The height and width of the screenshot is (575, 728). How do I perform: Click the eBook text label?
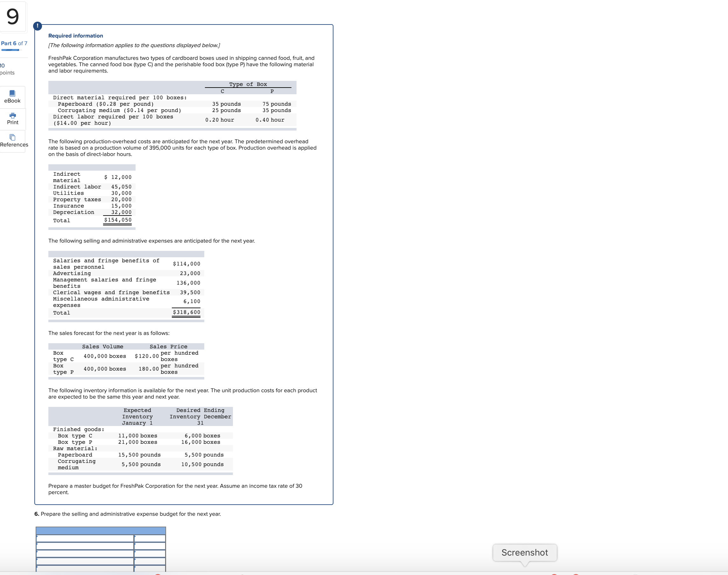[12, 101]
